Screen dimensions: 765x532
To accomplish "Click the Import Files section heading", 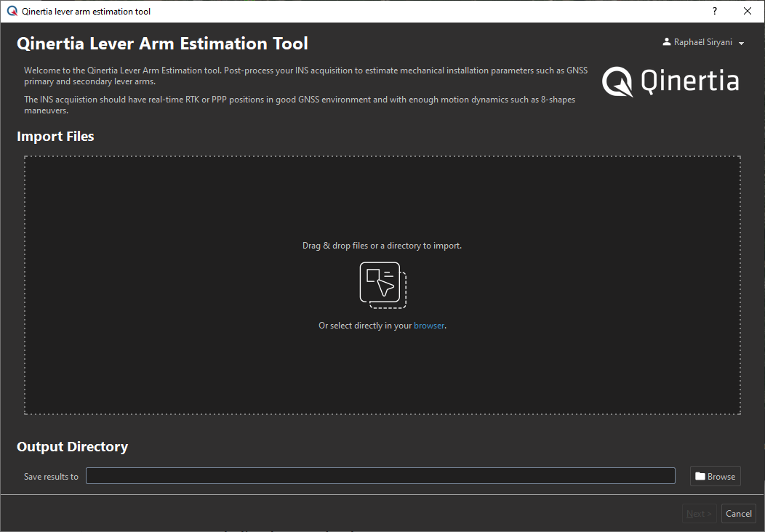I will coord(55,137).
